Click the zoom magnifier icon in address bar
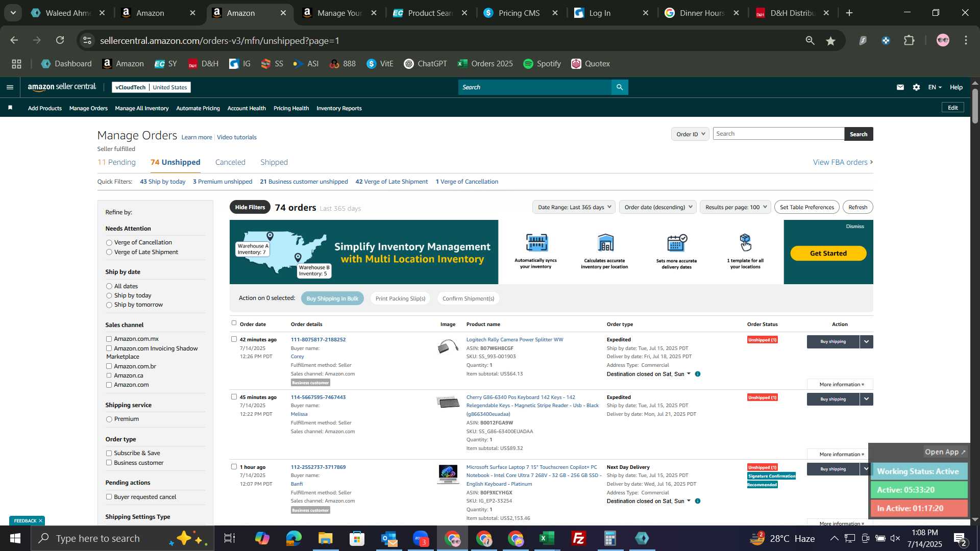 click(810, 40)
